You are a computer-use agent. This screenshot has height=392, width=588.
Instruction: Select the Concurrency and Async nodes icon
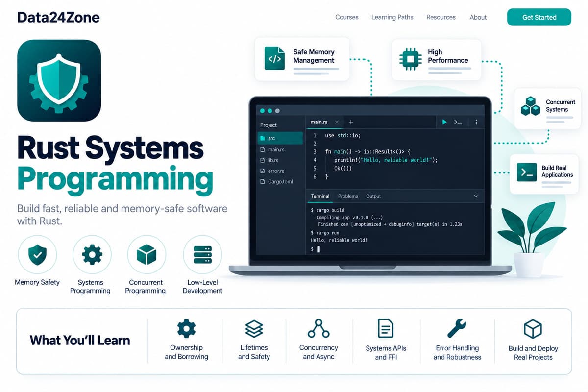tap(318, 328)
